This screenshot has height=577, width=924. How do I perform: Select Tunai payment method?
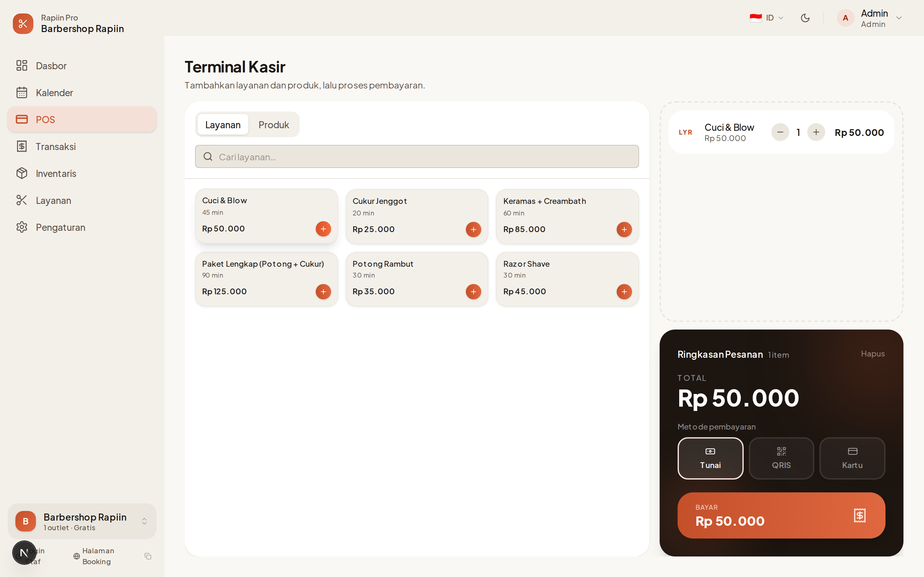710,458
